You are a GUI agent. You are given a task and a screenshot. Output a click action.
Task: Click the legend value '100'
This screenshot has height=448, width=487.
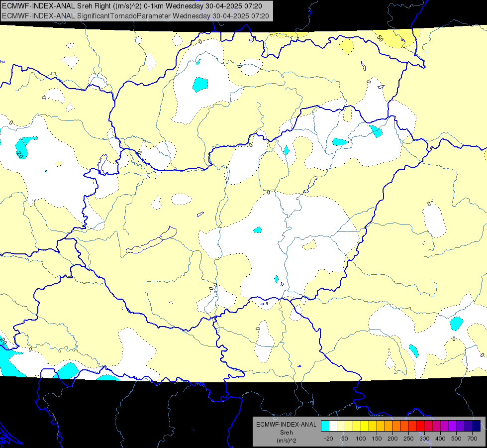click(361, 439)
